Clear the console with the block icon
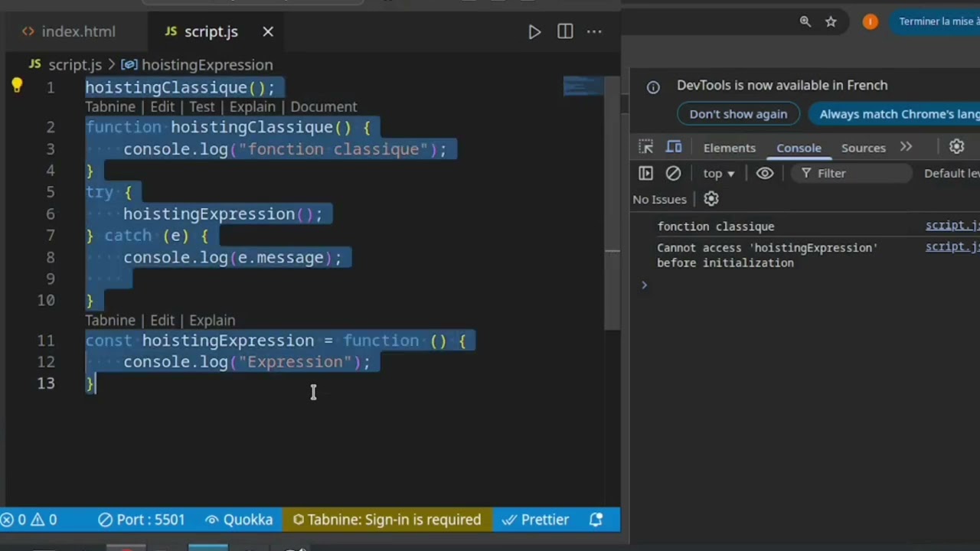The image size is (980, 551). click(673, 173)
